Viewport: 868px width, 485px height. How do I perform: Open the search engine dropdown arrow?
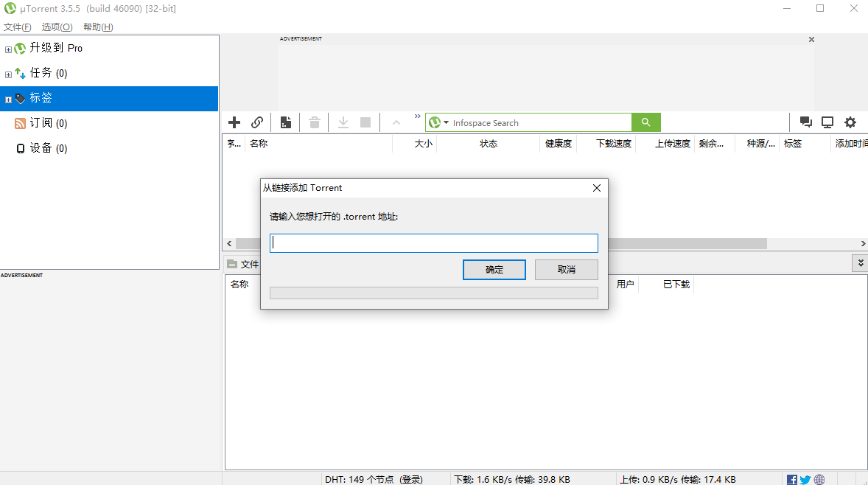(x=445, y=122)
